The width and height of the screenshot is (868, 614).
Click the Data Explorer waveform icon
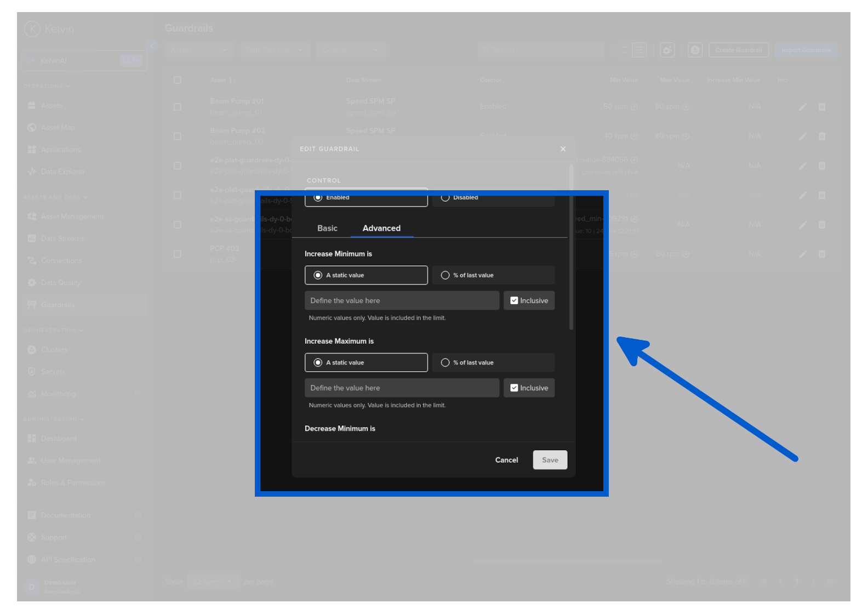(32, 172)
